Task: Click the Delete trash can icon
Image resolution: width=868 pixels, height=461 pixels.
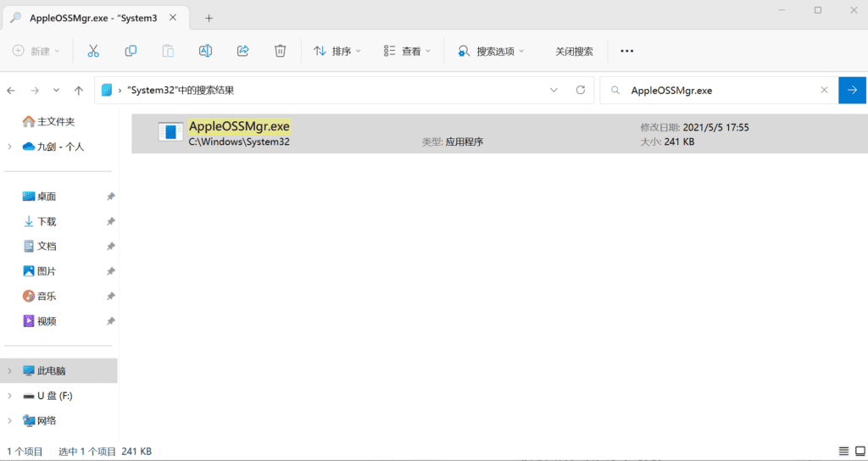Action: point(280,51)
